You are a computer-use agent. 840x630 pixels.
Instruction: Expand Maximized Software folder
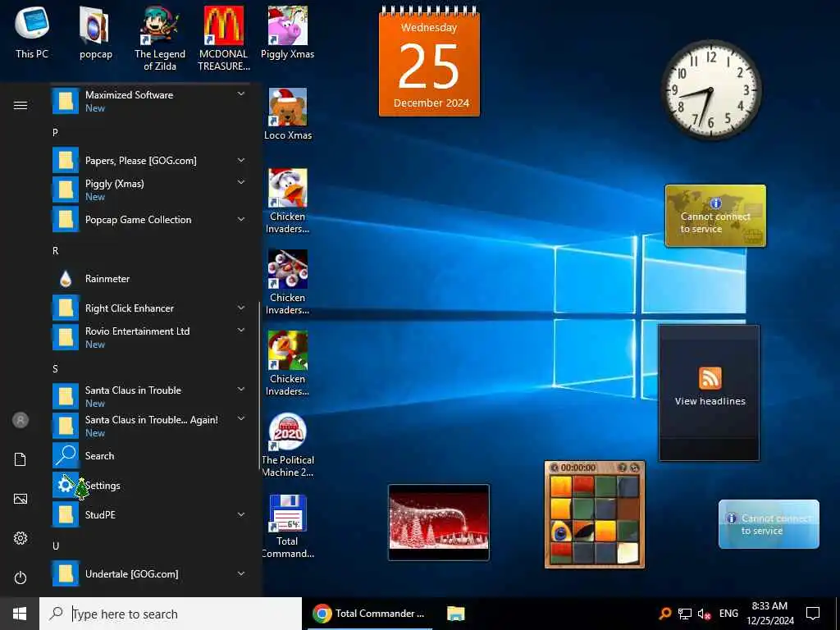tap(241, 94)
